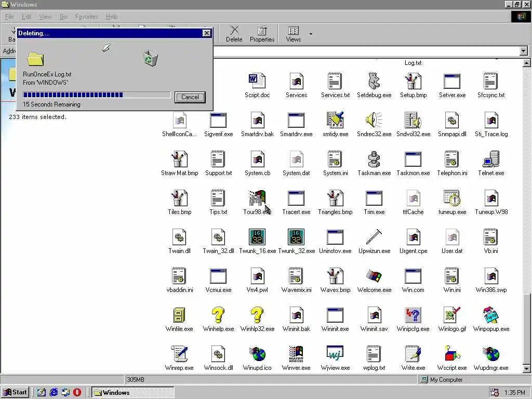Image resolution: width=532 pixels, height=399 pixels.
Task: Click the Tips.txt file label
Action: (218, 212)
